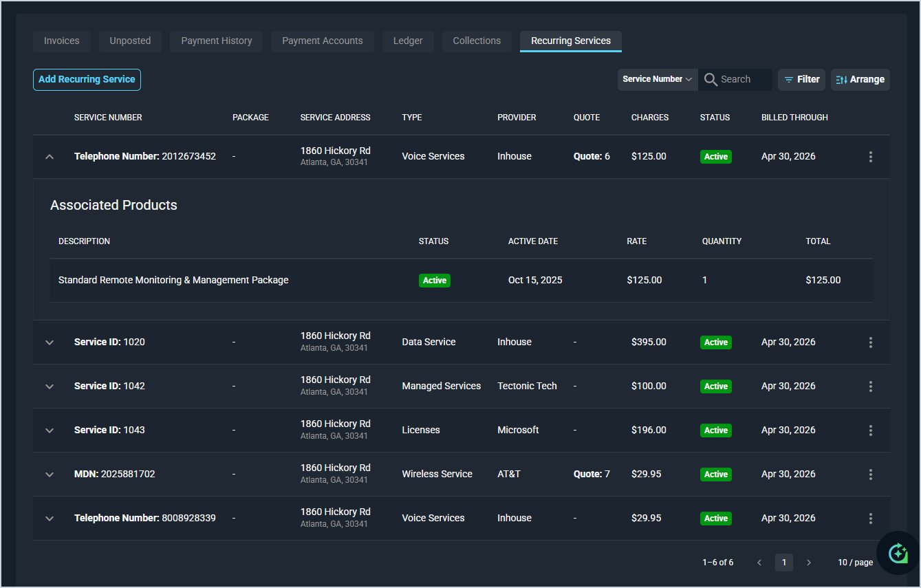Open options for Telephone Number 8008928339
Viewport: 921px width, 588px height.
coord(870,519)
